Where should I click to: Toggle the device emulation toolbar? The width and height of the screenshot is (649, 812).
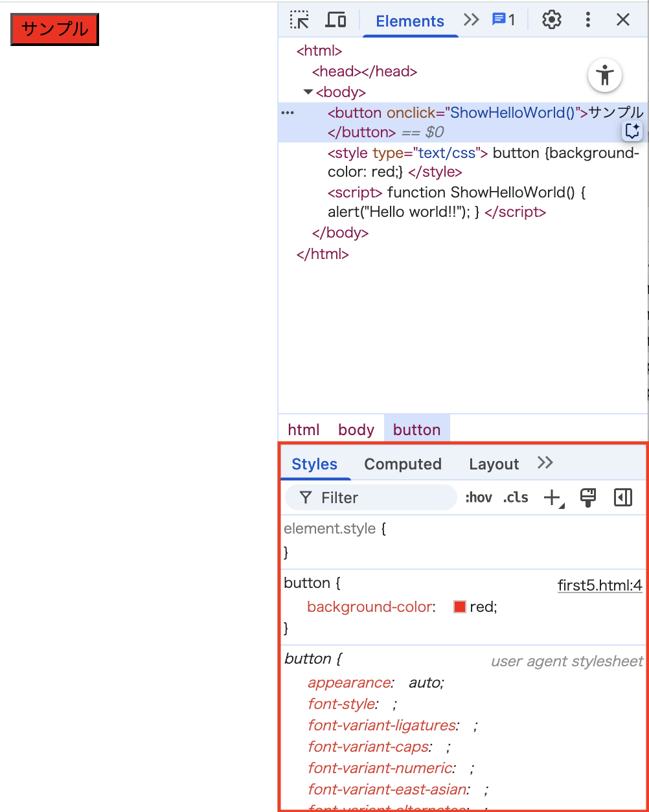pos(336,19)
